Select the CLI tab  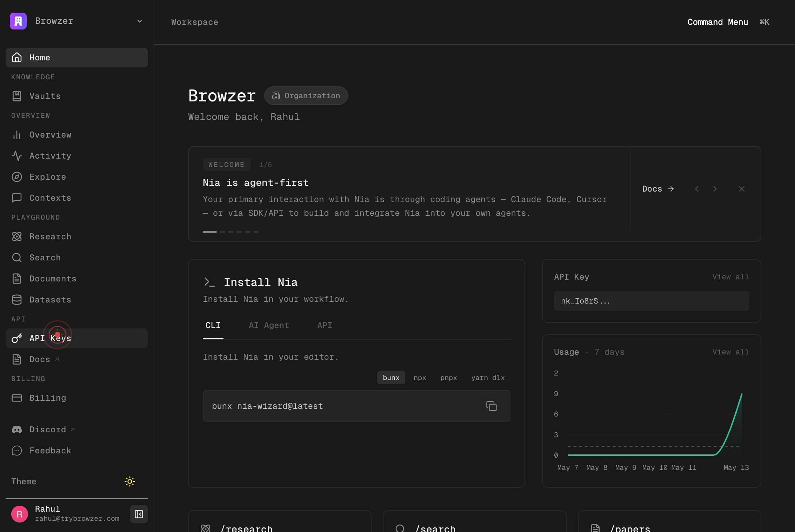tap(213, 326)
